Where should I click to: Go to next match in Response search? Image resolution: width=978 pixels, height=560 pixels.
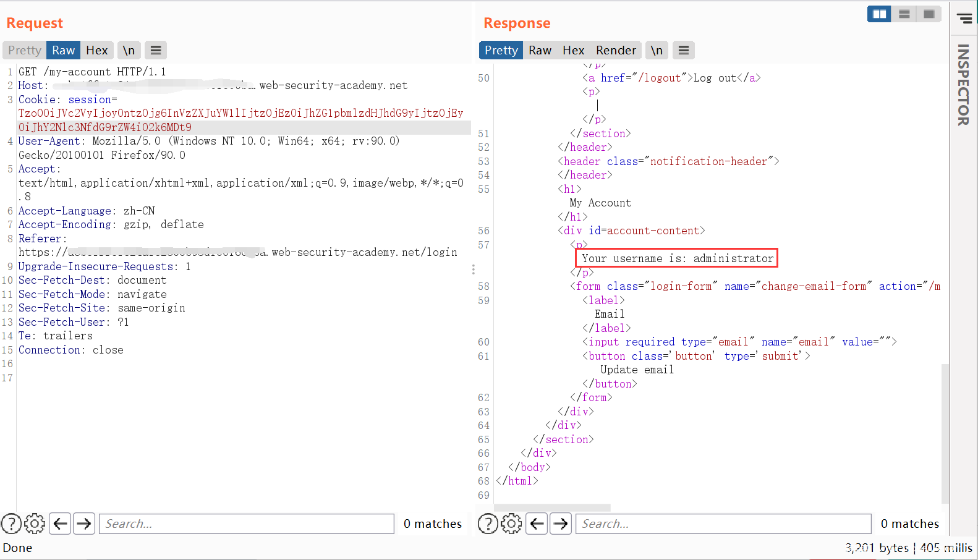coord(561,524)
